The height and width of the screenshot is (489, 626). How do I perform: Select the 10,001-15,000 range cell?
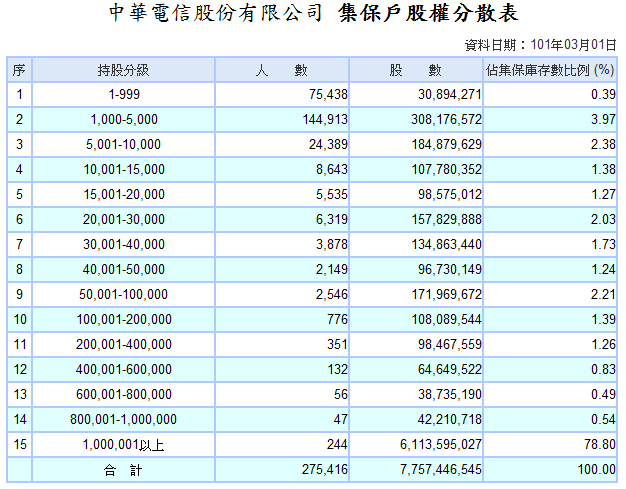coord(124,170)
